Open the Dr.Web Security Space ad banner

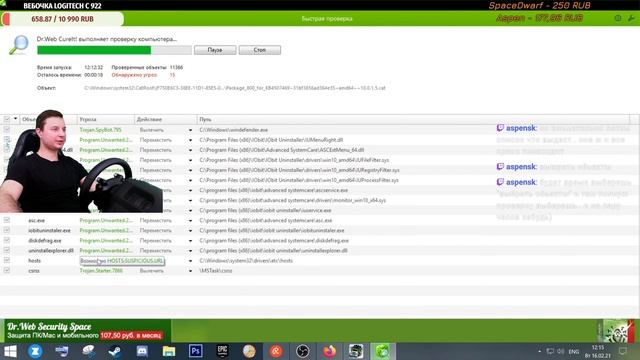[85, 331]
